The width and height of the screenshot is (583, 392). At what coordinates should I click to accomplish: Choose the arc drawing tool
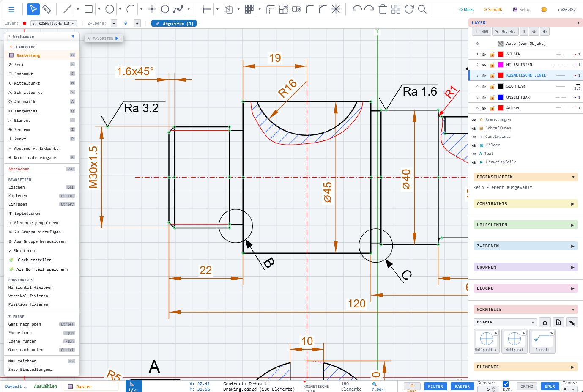point(131,9)
